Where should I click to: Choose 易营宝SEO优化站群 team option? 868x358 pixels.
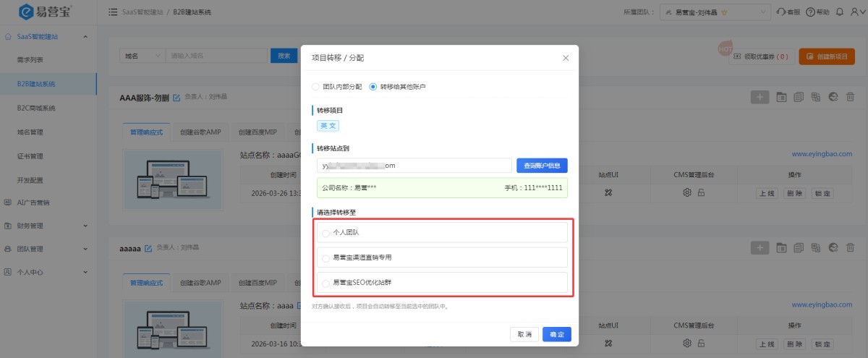[x=441, y=282]
